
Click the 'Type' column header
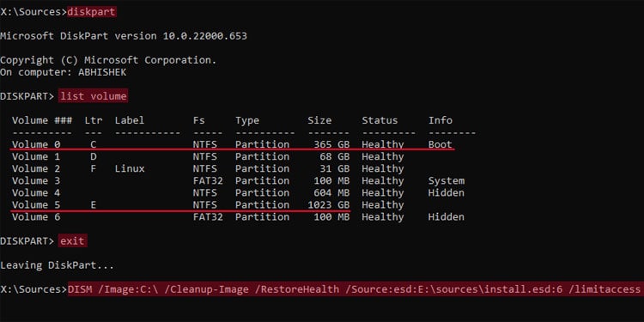(x=247, y=120)
